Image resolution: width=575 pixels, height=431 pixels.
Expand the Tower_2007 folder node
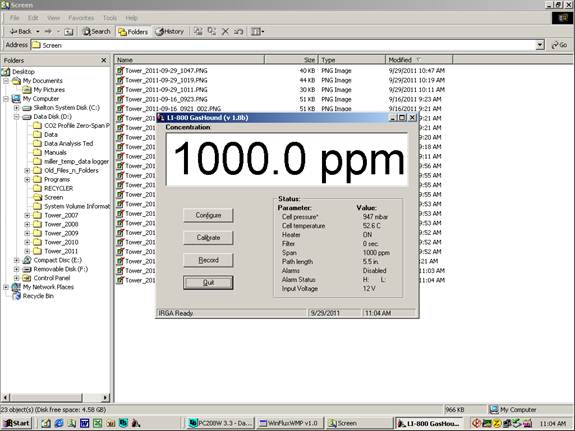coord(28,215)
